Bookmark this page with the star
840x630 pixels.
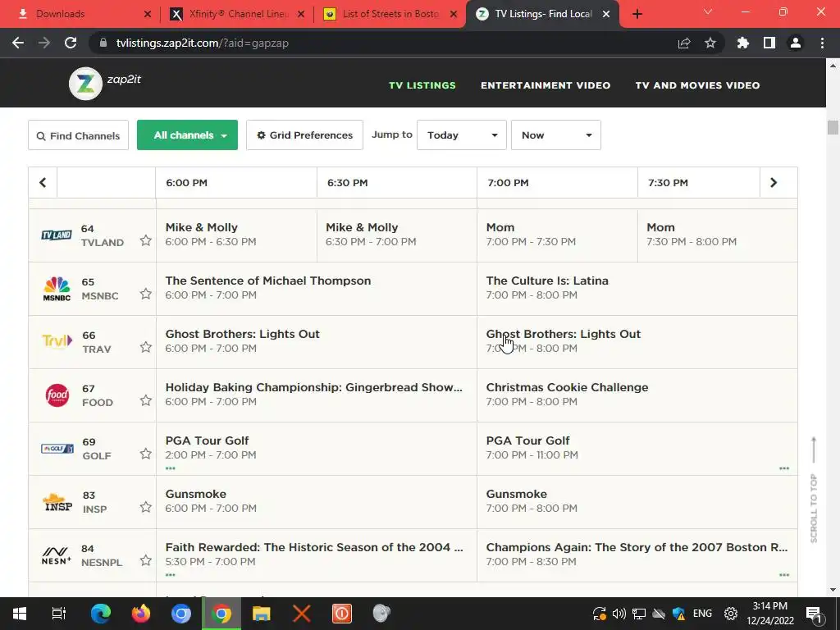click(x=710, y=43)
